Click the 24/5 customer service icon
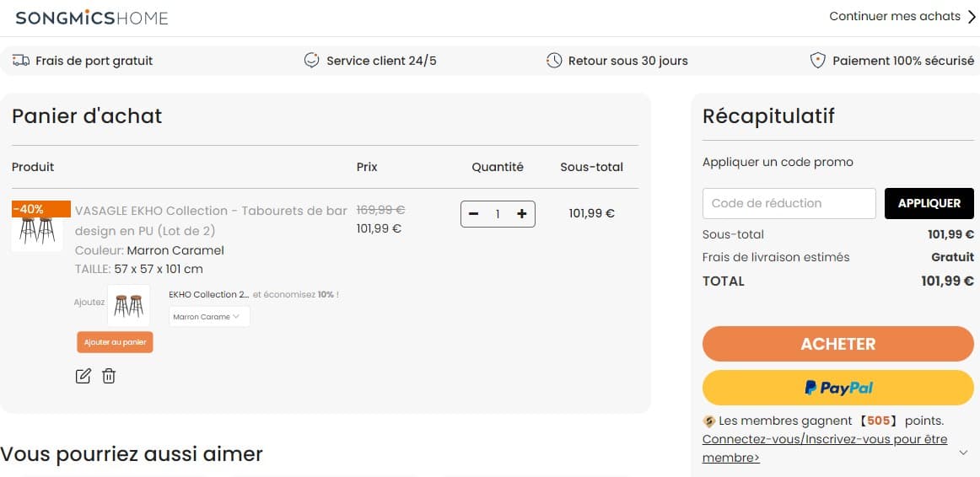The width and height of the screenshot is (980, 477). 312,61
